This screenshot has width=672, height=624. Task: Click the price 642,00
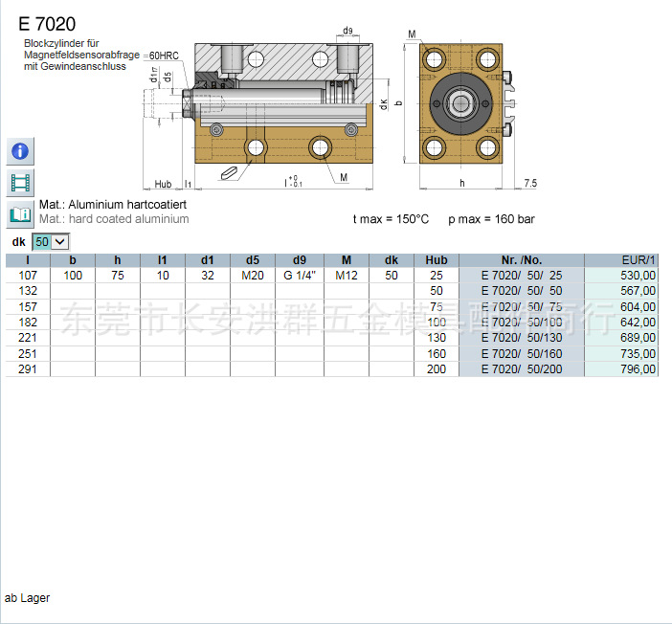pyautogui.click(x=638, y=323)
